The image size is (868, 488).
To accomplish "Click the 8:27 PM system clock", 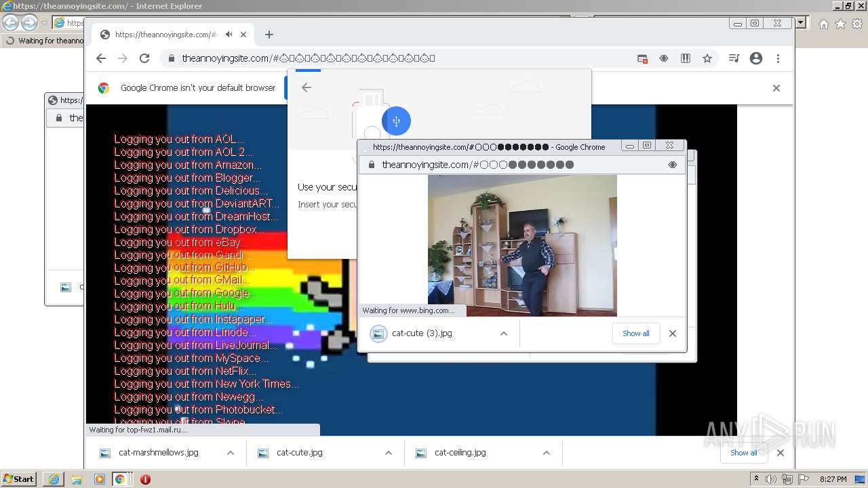I will [x=833, y=479].
